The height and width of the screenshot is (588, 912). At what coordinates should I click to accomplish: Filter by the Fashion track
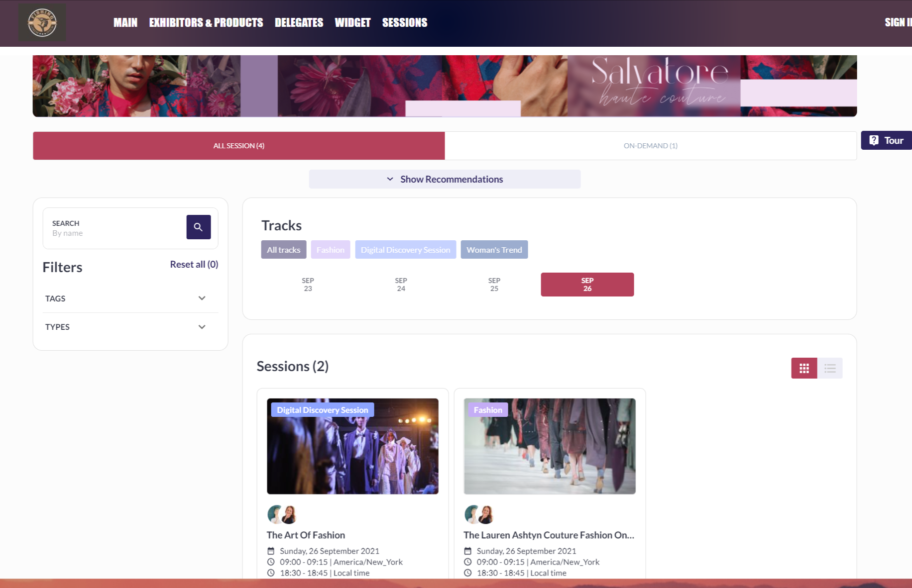pyautogui.click(x=331, y=250)
